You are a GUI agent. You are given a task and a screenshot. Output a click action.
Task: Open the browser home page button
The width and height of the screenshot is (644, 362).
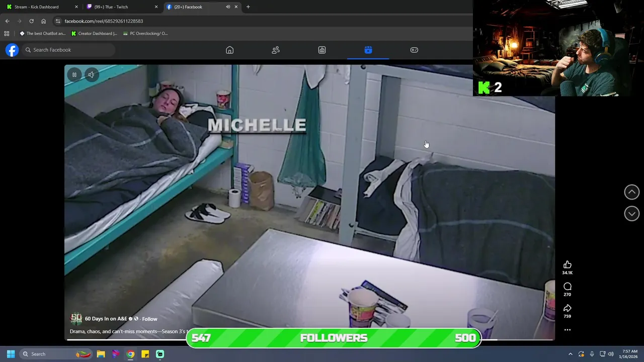43,21
